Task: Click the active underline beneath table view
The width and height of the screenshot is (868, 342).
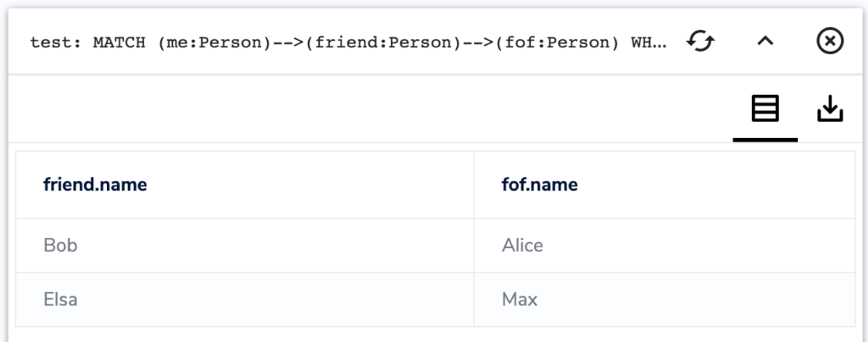Action: coord(765,140)
